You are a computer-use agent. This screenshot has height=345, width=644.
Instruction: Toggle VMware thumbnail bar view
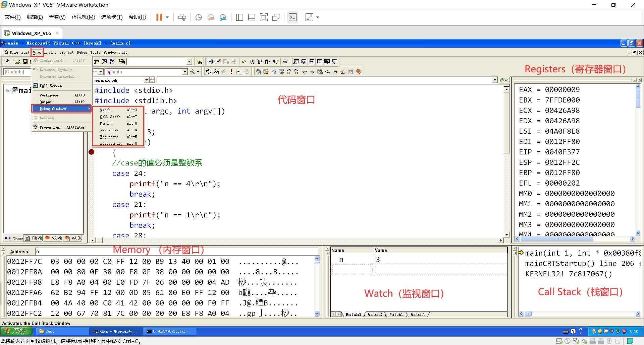click(252, 17)
